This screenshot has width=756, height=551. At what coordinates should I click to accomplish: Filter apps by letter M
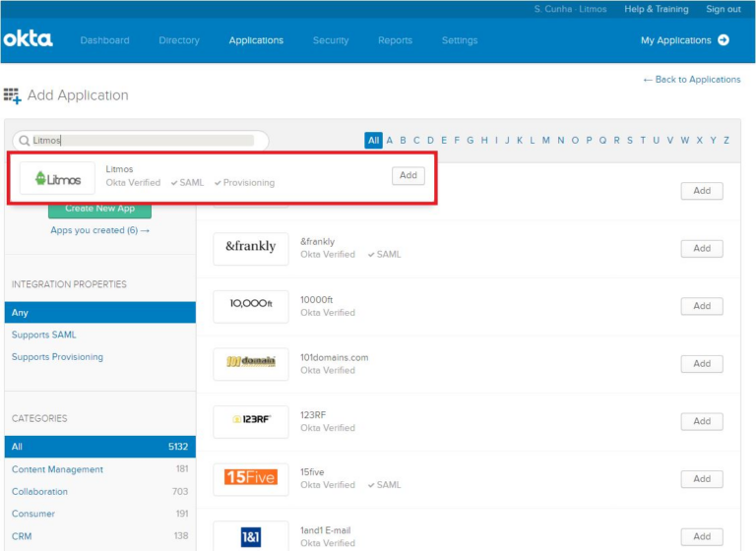[x=545, y=141]
